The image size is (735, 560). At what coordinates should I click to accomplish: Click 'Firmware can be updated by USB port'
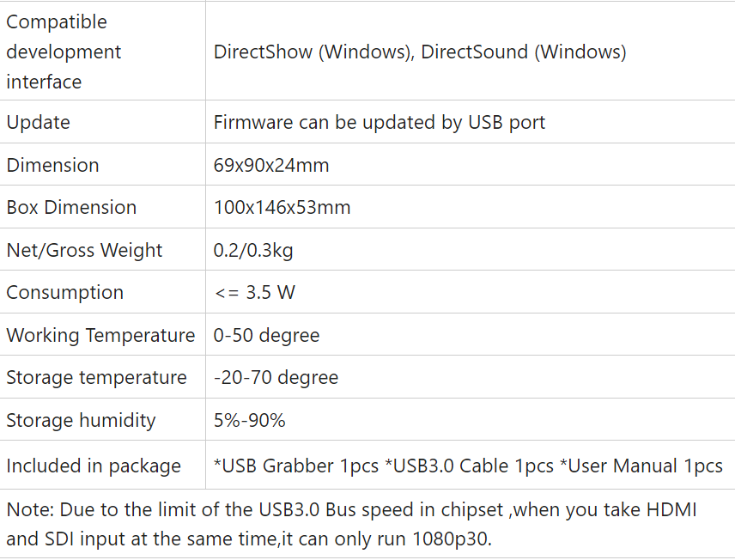point(380,122)
